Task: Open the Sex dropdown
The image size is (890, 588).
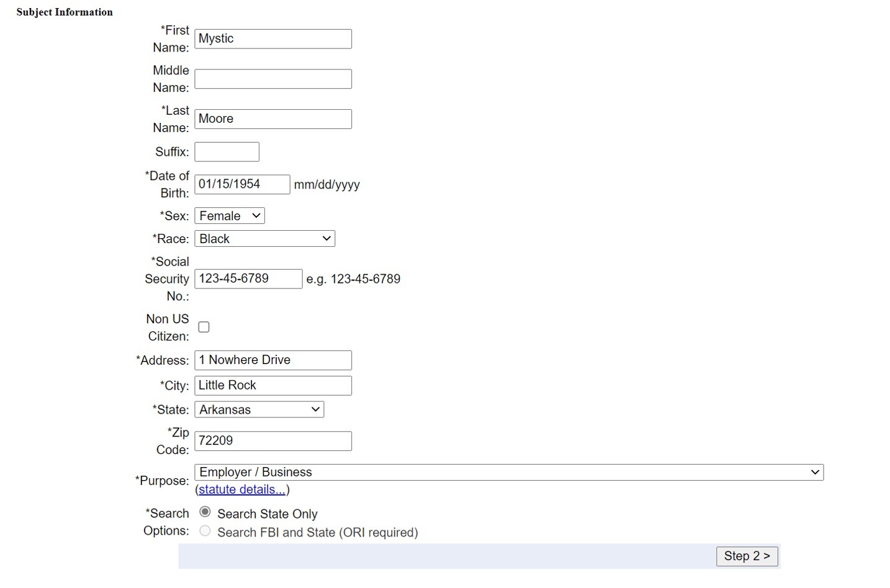Action: click(x=230, y=216)
